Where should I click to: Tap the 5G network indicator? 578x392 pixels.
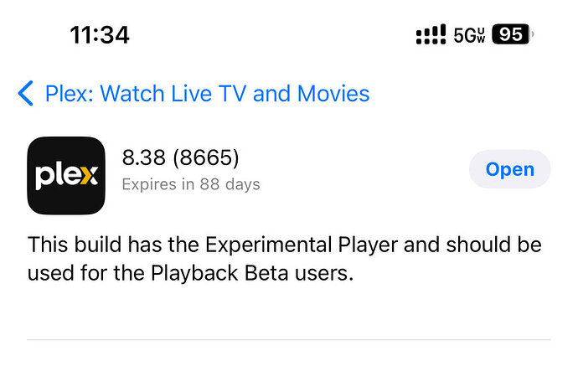[x=464, y=35]
